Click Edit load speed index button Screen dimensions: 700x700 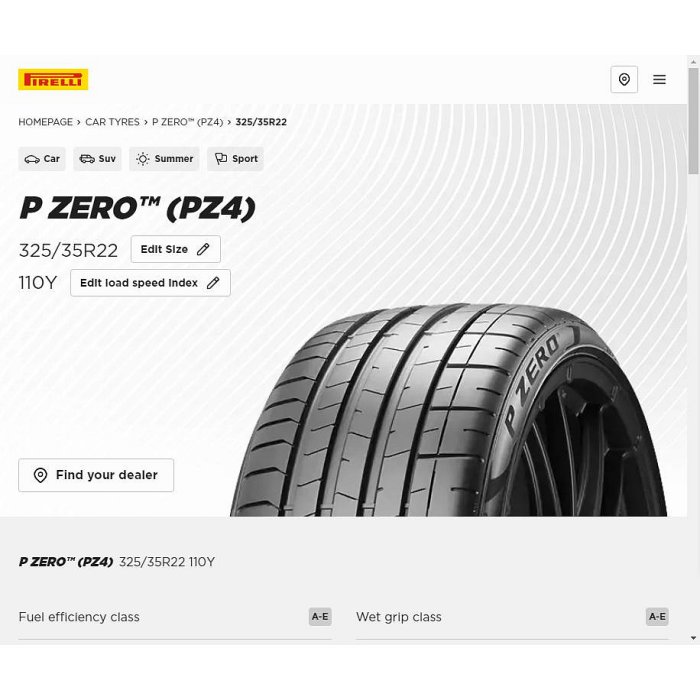pos(150,283)
